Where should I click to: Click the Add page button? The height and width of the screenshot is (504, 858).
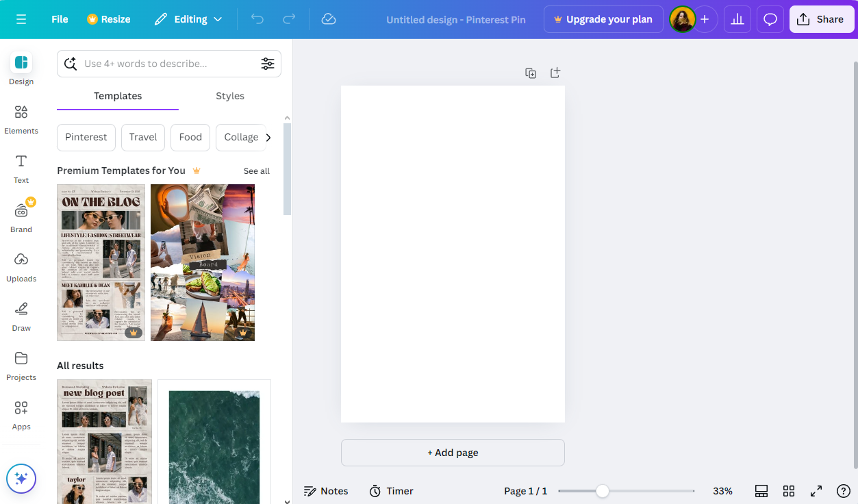coord(453,453)
